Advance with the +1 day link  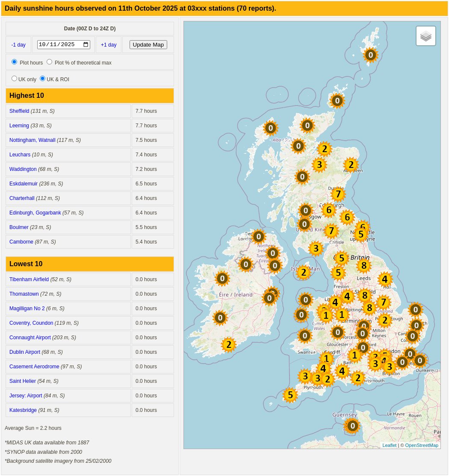pyautogui.click(x=109, y=45)
